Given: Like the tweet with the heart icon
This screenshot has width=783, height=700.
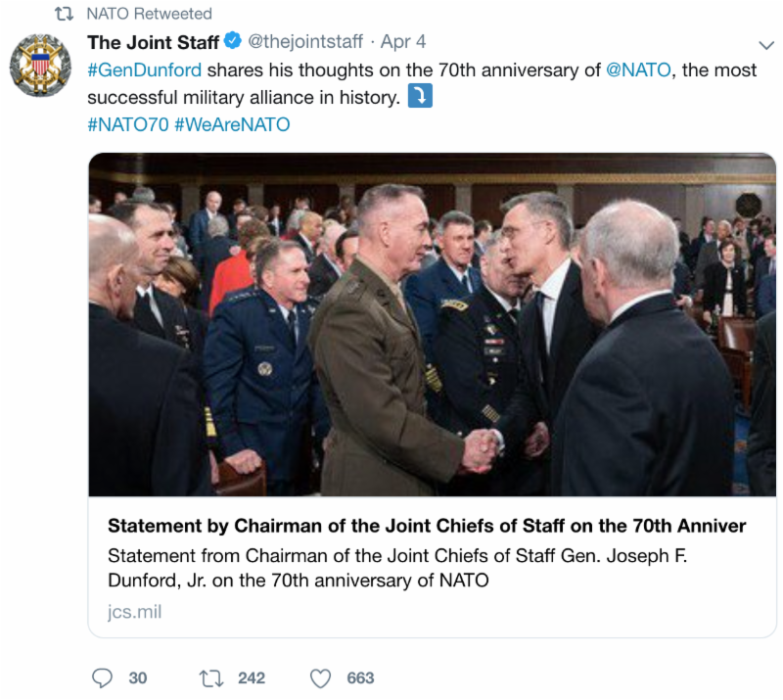Looking at the screenshot, I should 320,677.
